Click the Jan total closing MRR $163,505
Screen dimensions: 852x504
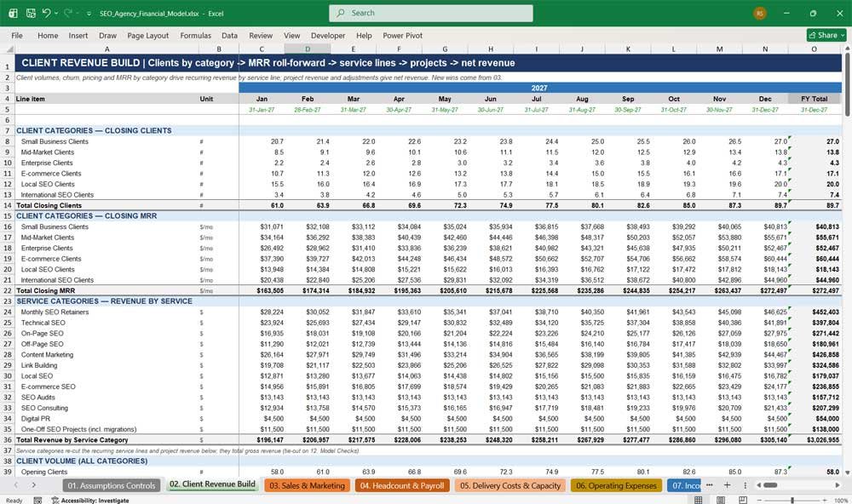(x=262, y=290)
